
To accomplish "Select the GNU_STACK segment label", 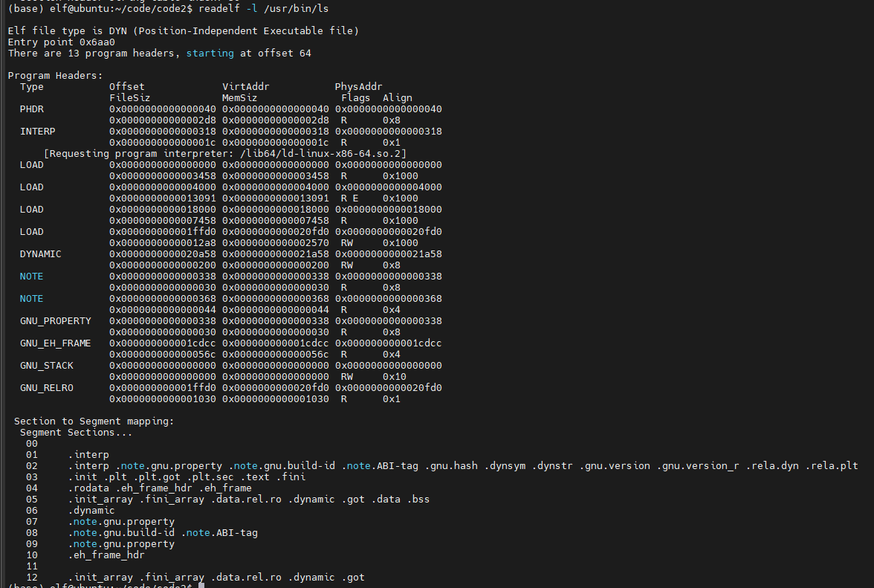I will tap(47, 366).
